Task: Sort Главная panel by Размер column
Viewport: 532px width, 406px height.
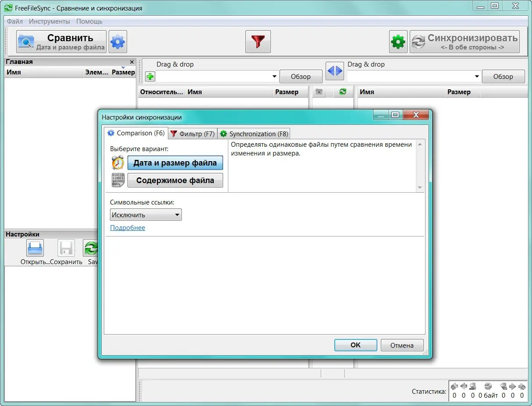Action: click(x=123, y=72)
